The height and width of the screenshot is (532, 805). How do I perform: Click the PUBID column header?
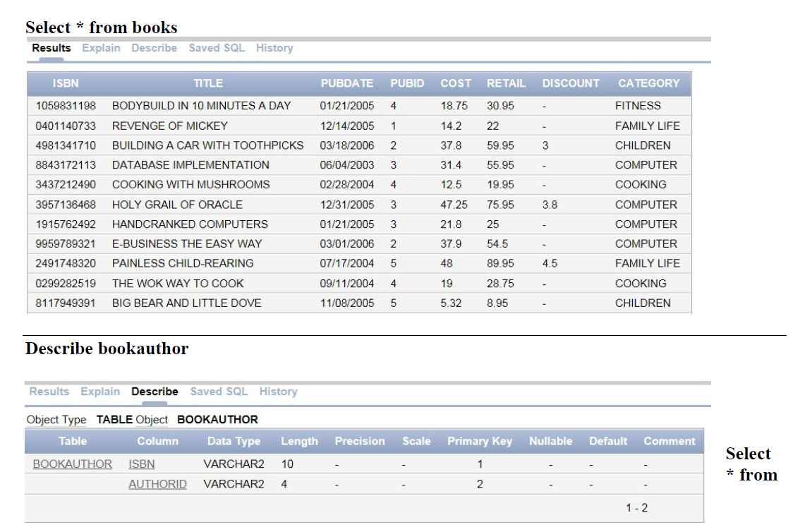[407, 83]
